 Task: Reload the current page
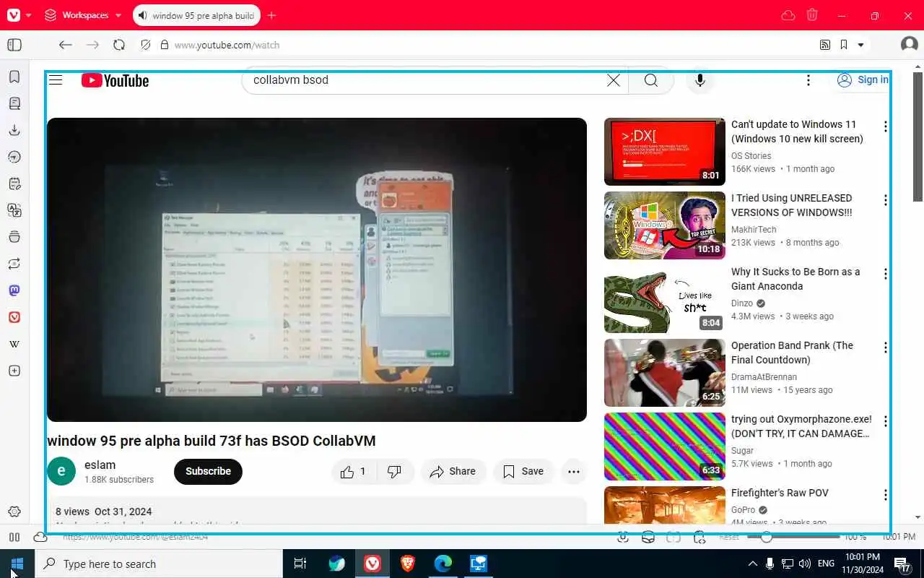pos(119,45)
